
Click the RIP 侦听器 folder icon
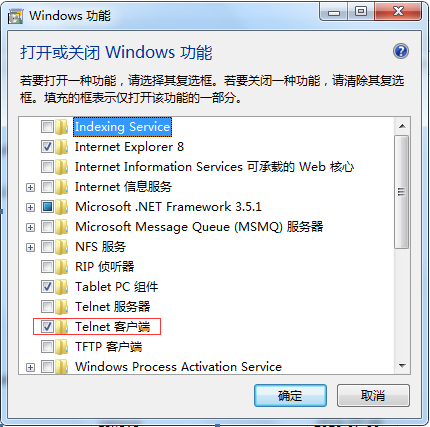coord(62,267)
